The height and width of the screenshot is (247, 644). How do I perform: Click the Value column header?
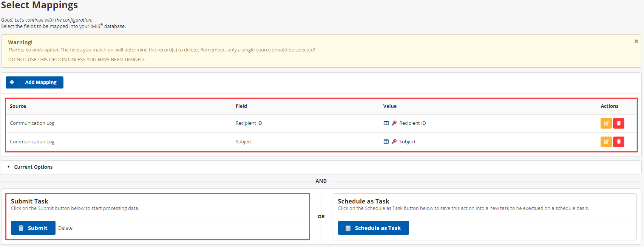pyautogui.click(x=390, y=106)
